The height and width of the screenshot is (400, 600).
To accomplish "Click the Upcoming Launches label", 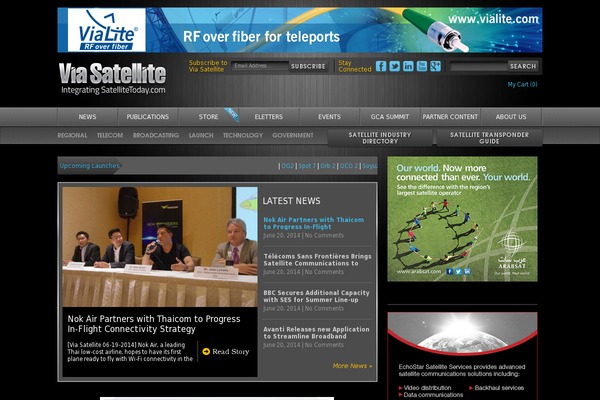I will (x=90, y=166).
